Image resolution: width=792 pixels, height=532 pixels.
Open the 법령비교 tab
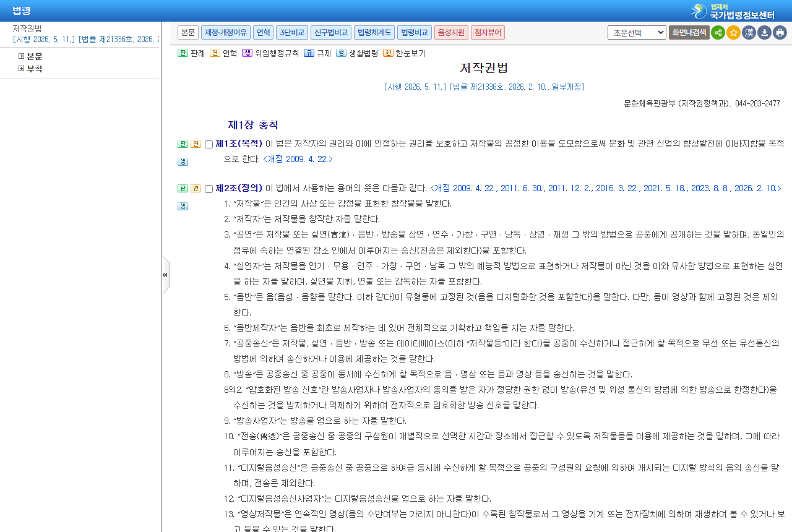coord(415,33)
